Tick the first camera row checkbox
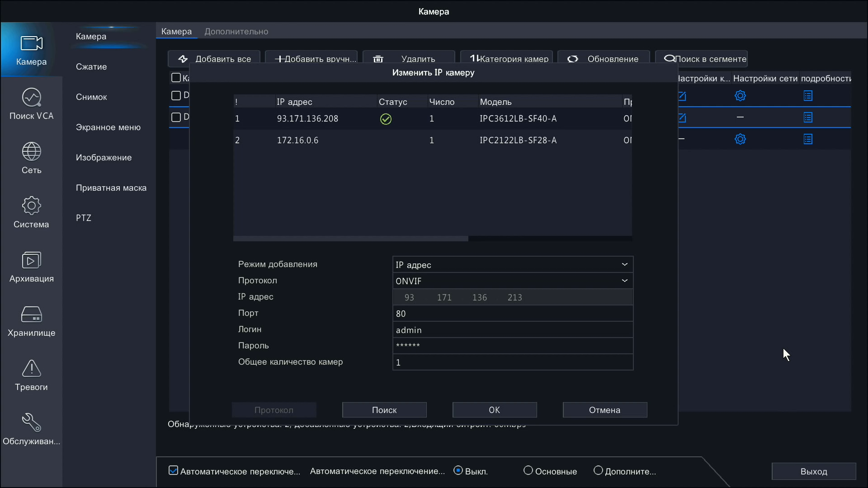 (176, 95)
